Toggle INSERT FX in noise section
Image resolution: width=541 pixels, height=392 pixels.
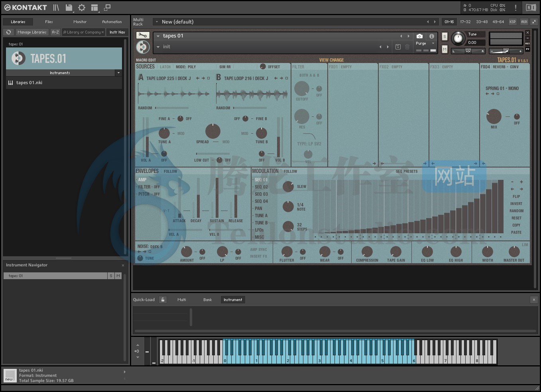[258, 256]
